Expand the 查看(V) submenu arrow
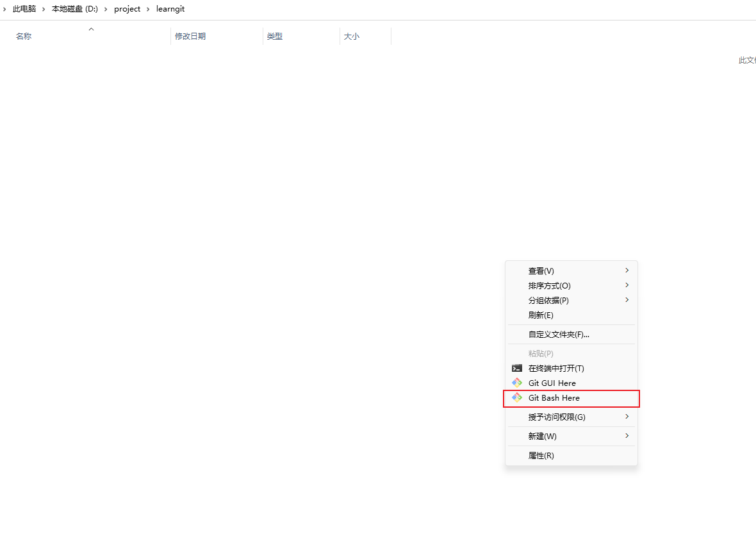This screenshot has width=756, height=534. pyautogui.click(x=627, y=271)
